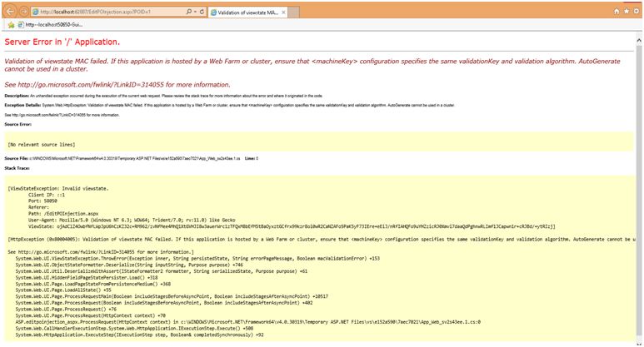Screen dimensions: 644x347
Task: Click the 'Referer:' line
Action: point(38,207)
